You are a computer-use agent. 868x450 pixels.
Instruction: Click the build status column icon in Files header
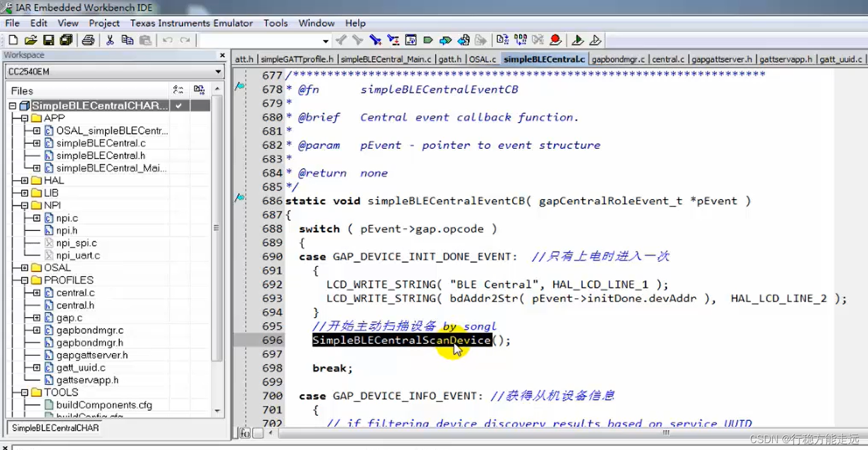[199, 90]
